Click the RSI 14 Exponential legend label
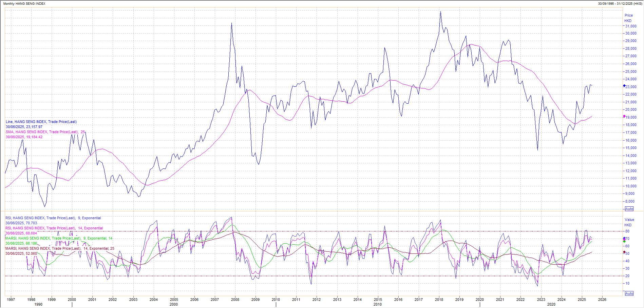This screenshot has height=308, width=644. pyautogui.click(x=54, y=228)
